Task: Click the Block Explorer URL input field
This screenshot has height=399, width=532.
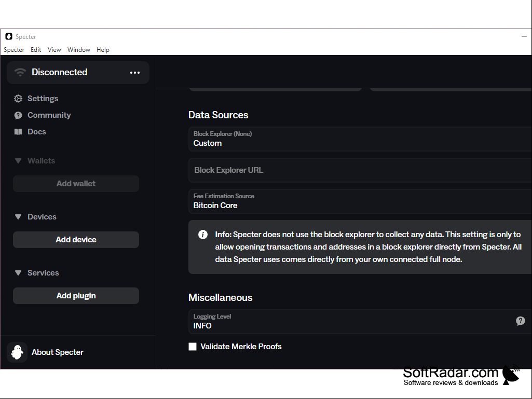Action: pyautogui.click(x=360, y=170)
